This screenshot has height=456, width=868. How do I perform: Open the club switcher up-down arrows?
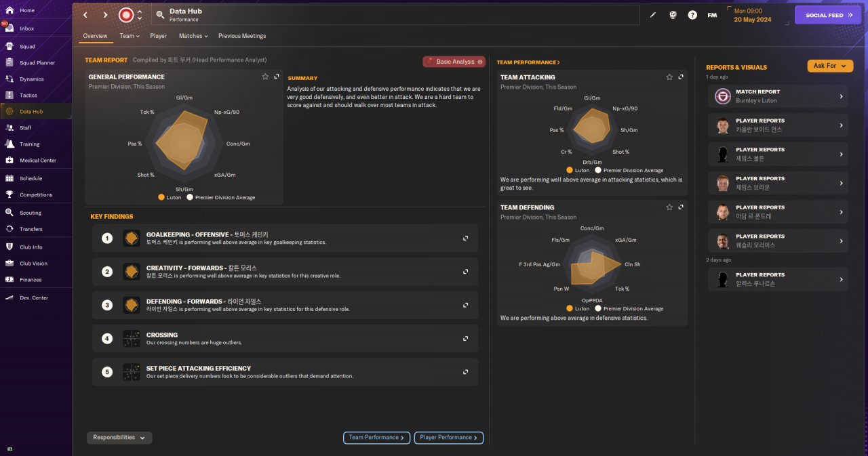coord(140,15)
